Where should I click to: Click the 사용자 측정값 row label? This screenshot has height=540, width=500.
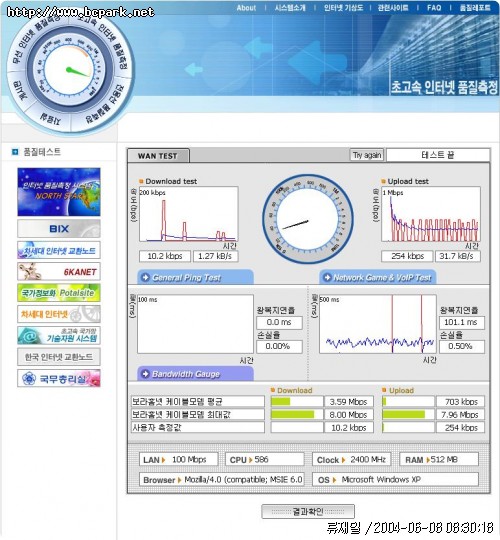click(198, 427)
